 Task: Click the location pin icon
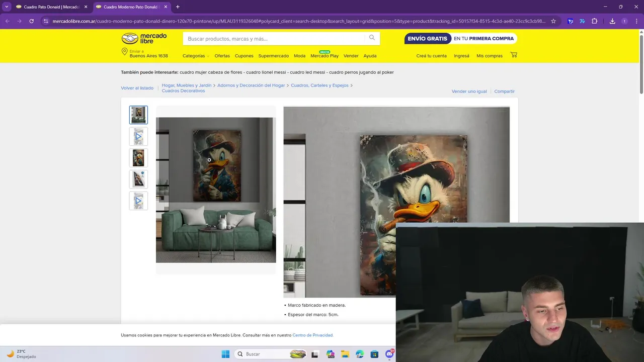pos(124,52)
